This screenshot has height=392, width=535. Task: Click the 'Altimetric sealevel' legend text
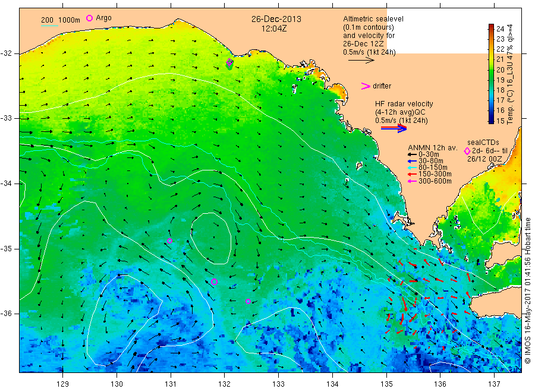pyautogui.click(x=373, y=19)
